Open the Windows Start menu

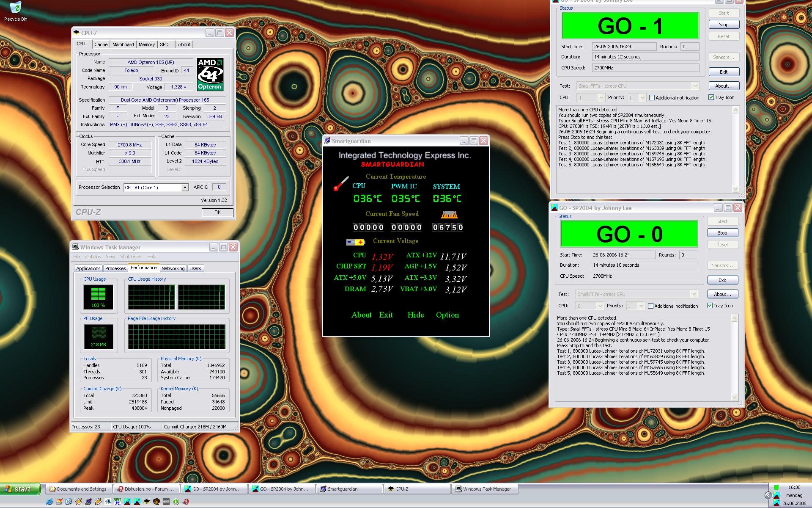pyautogui.click(x=20, y=489)
